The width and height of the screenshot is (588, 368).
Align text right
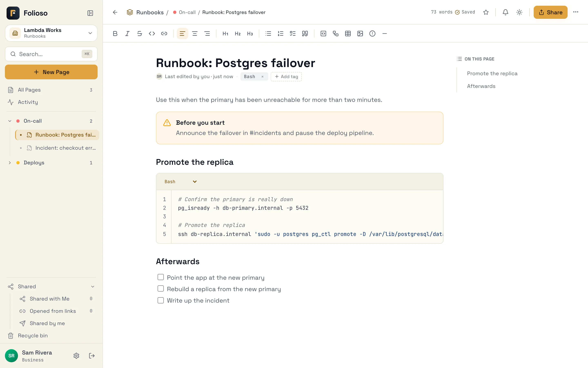207,34
